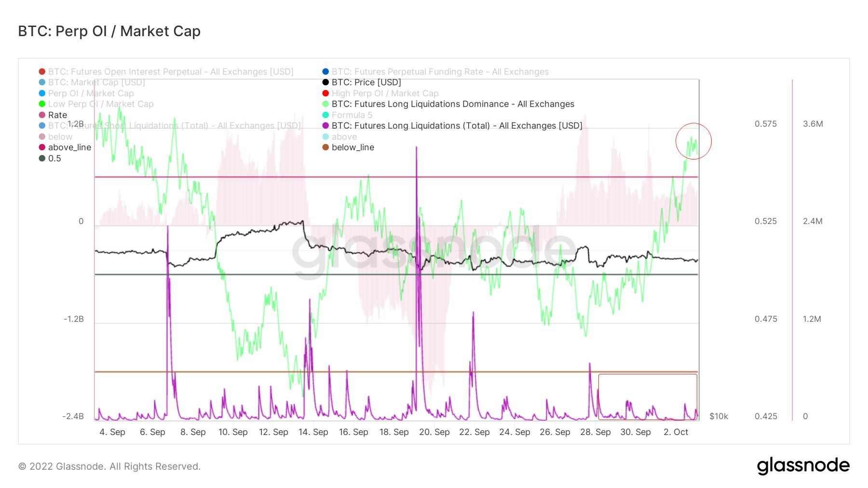Screen dimensions: 868x488
Task: Click the 10. Sep date axis label
Action: [x=233, y=432]
